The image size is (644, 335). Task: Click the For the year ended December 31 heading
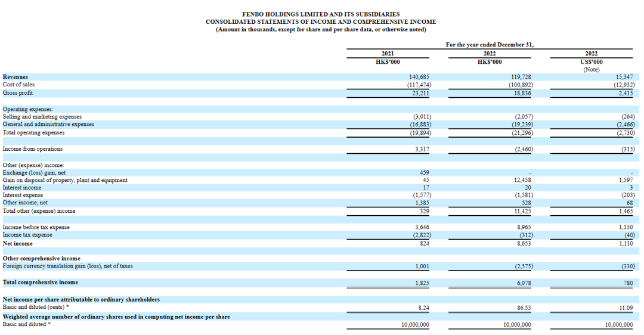tap(490, 45)
